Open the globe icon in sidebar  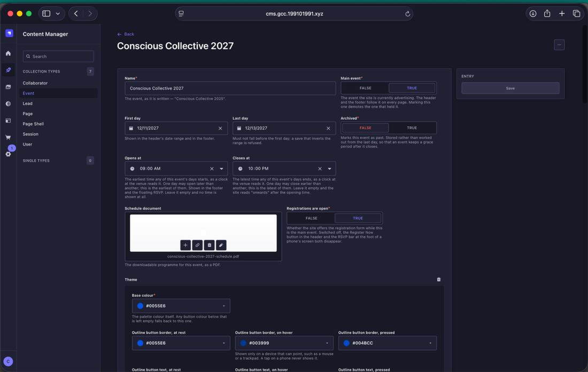tap(8, 104)
